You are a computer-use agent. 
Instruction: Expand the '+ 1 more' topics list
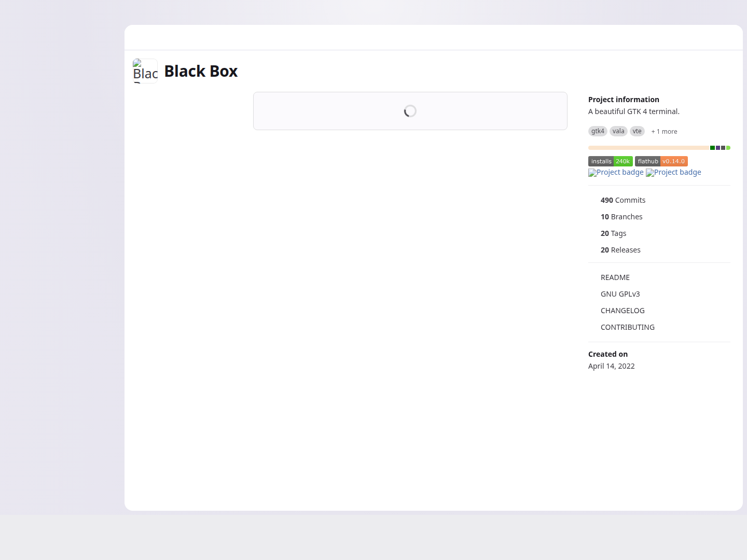664,132
